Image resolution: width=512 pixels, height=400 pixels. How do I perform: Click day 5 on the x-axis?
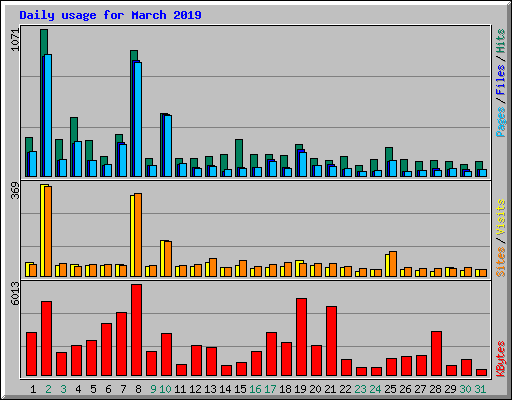tap(93, 389)
